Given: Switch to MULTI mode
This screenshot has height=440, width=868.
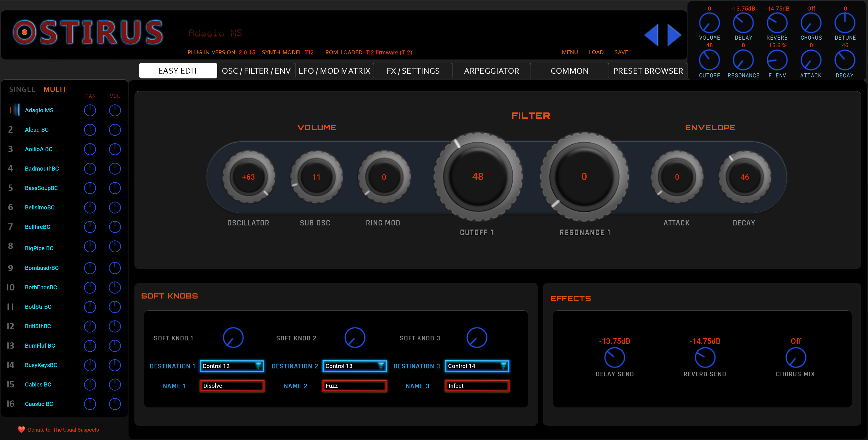Looking at the screenshot, I should click(x=54, y=89).
